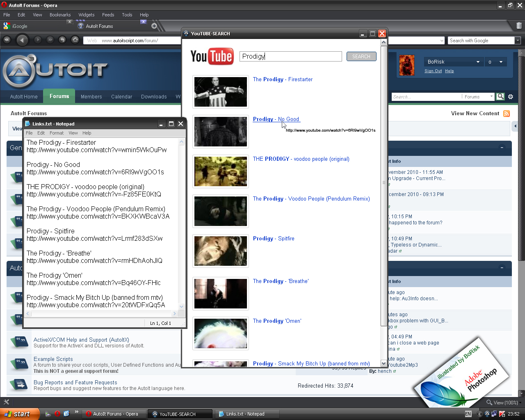Screen dimensions: 525x420
Task: Select the Downloads forum tab
Action: click(154, 97)
